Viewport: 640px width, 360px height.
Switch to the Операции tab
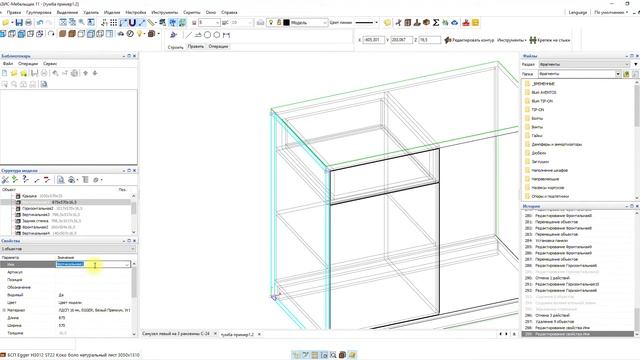[x=218, y=47]
